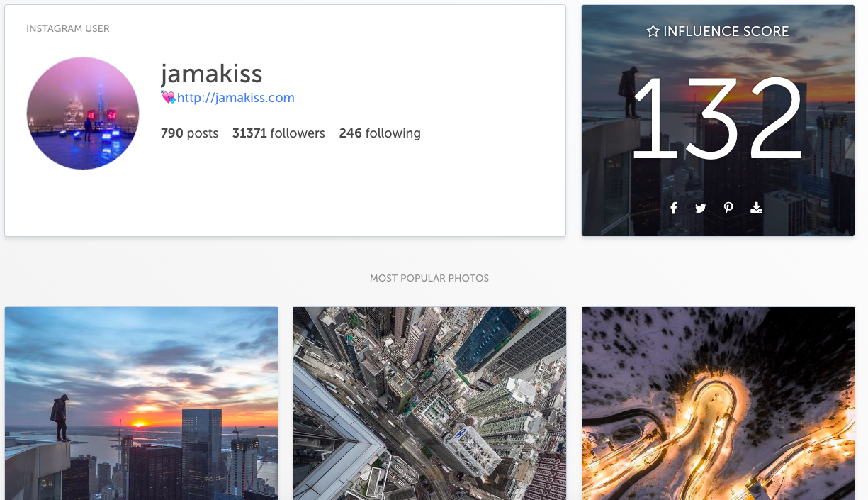Click the 132 influence score number

pyautogui.click(x=718, y=117)
